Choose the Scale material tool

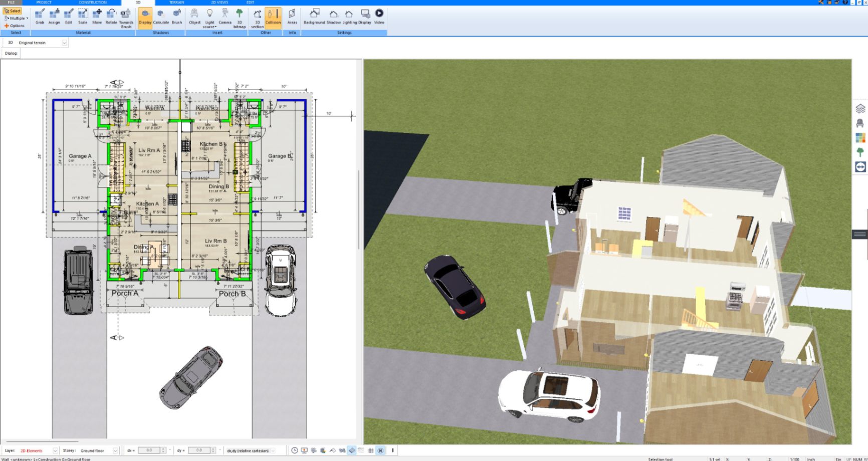83,17
